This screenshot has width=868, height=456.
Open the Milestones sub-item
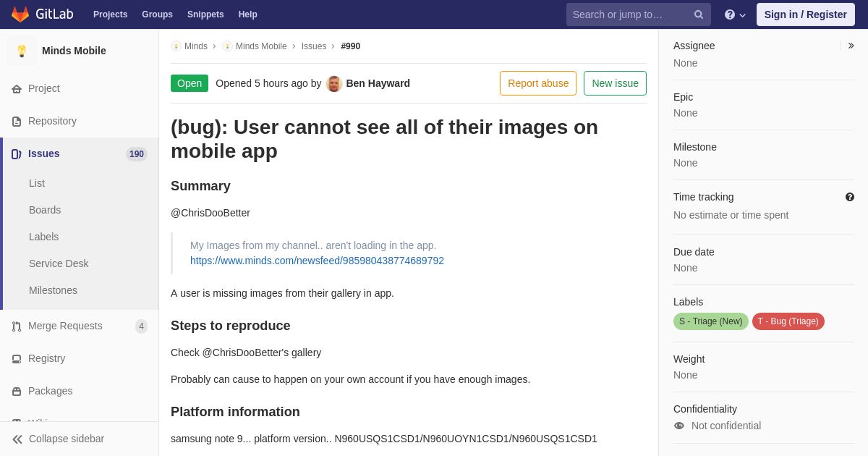pyautogui.click(x=53, y=290)
